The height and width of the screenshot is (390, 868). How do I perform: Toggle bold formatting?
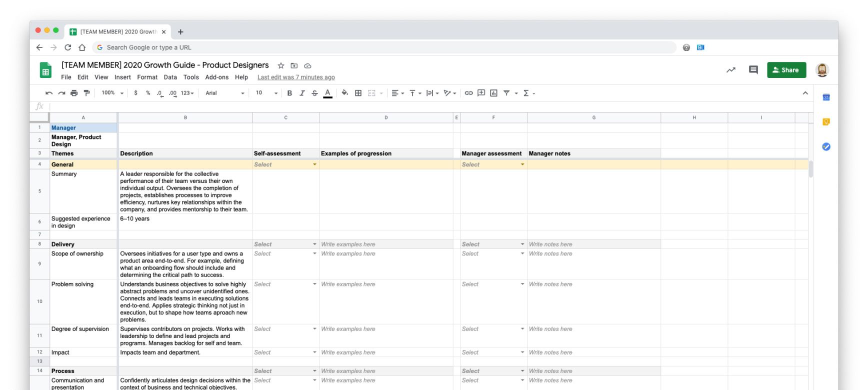click(289, 93)
